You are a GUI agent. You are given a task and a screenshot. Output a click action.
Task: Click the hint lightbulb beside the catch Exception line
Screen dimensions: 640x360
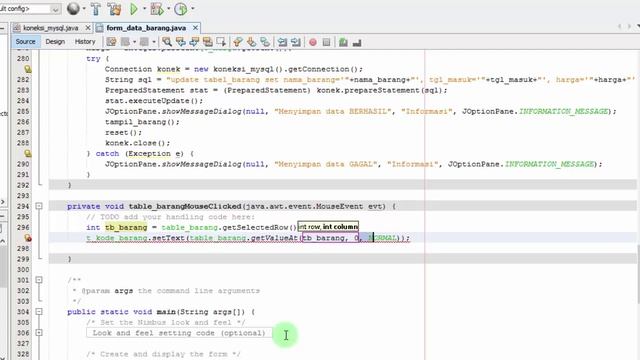(x=27, y=153)
